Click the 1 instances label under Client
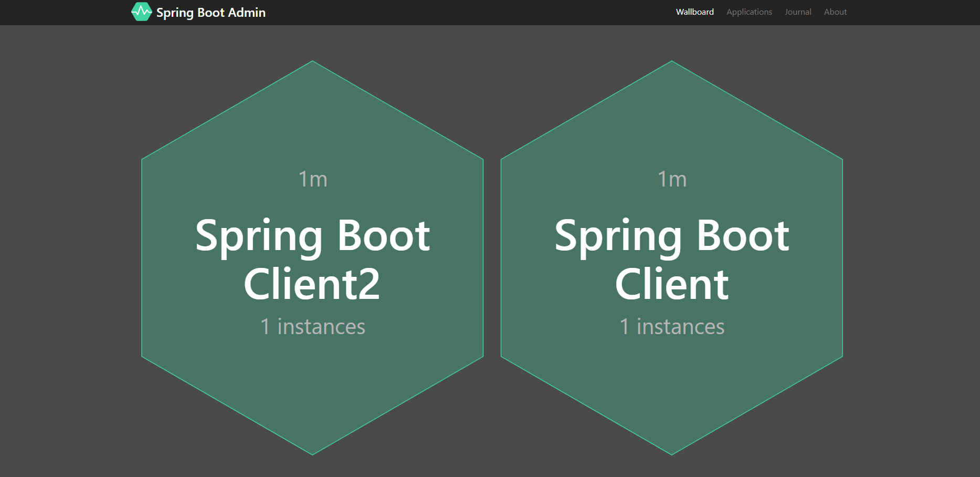The width and height of the screenshot is (980, 477). point(672,326)
